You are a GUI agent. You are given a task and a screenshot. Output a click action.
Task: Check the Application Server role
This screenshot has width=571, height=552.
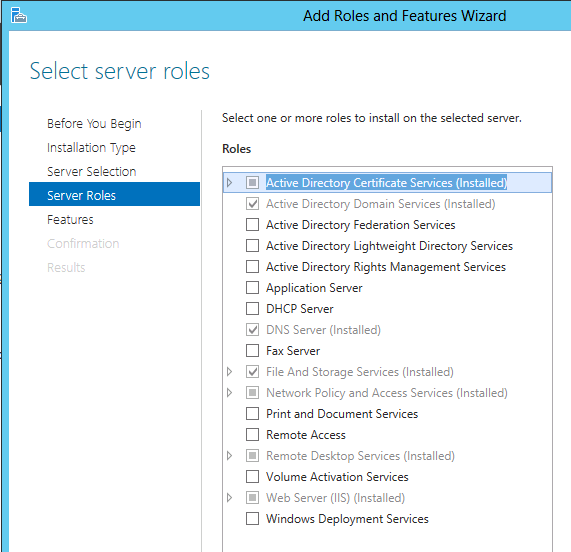252,288
